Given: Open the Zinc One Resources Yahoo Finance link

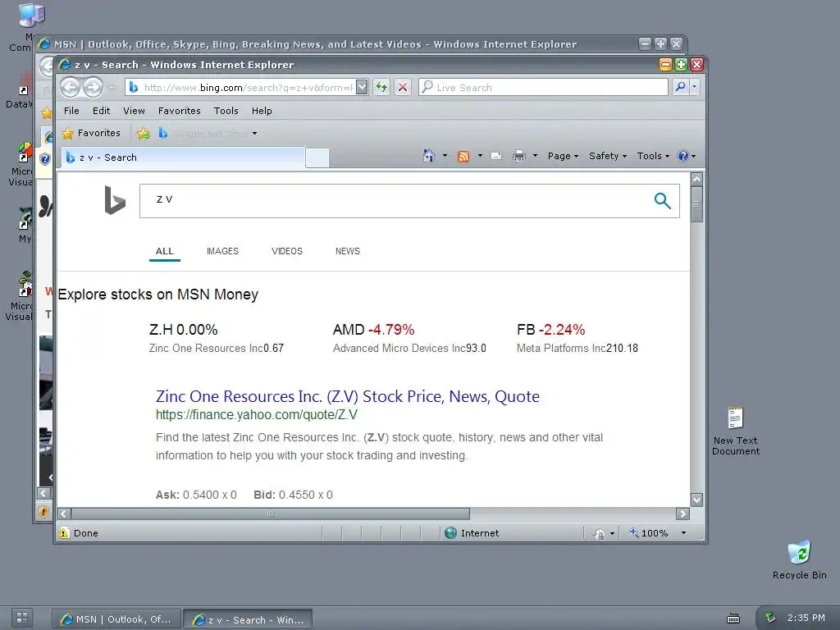Looking at the screenshot, I should (x=348, y=396).
